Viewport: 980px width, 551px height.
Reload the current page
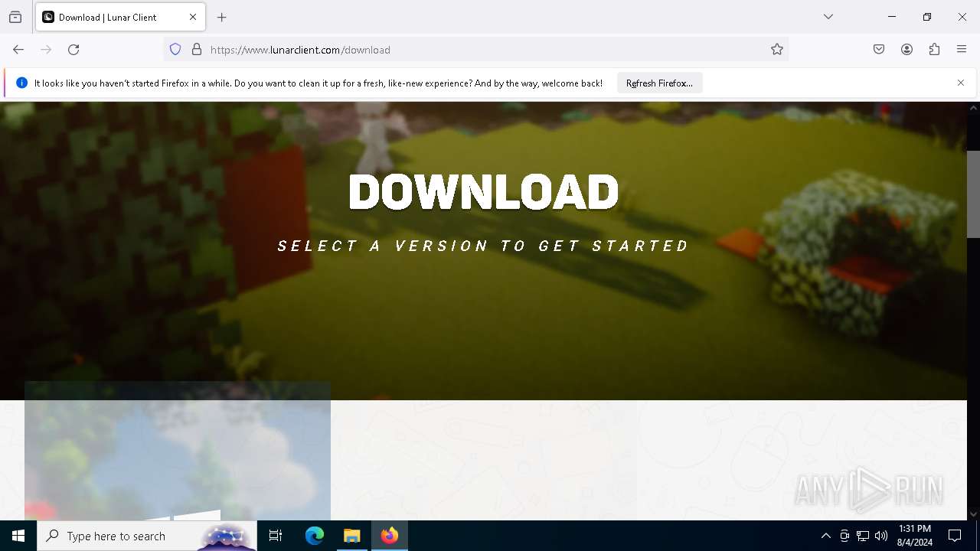coord(73,50)
